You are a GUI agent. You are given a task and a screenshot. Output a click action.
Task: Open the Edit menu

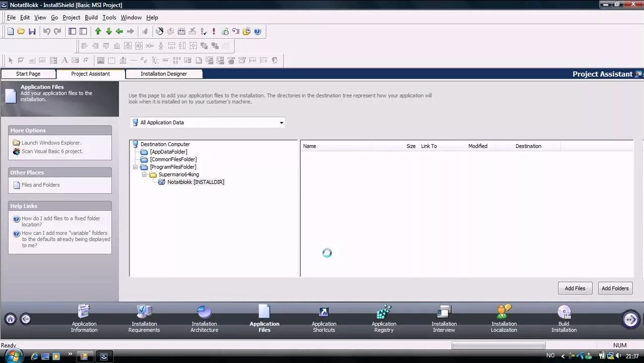[25, 17]
